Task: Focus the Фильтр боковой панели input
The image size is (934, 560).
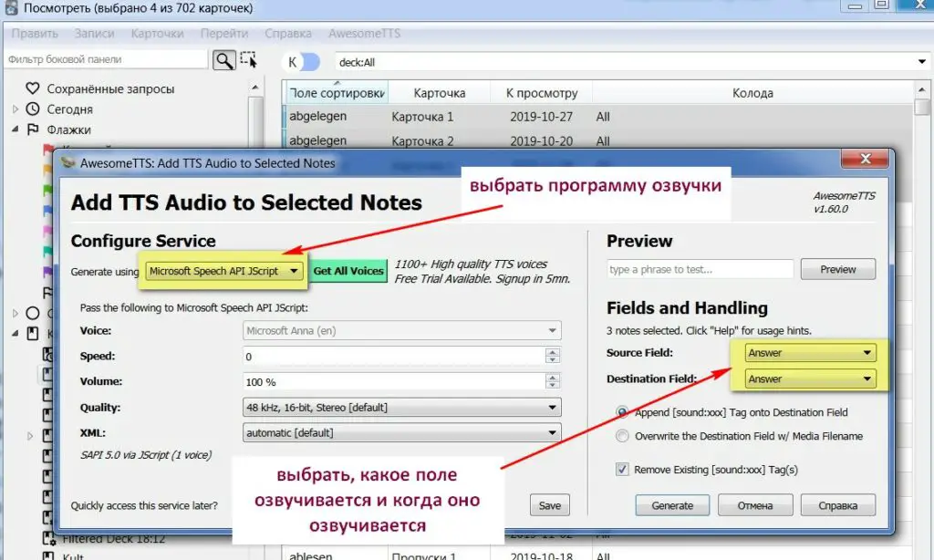Action: (x=106, y=59)
